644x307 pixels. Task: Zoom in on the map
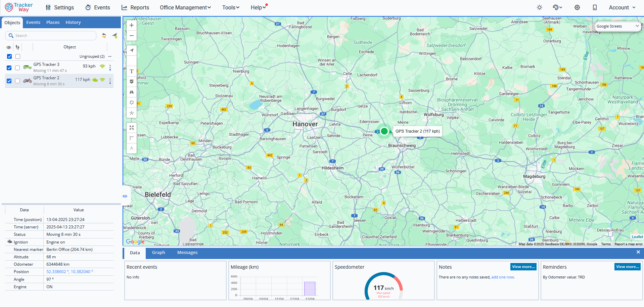tap(132, 25)
